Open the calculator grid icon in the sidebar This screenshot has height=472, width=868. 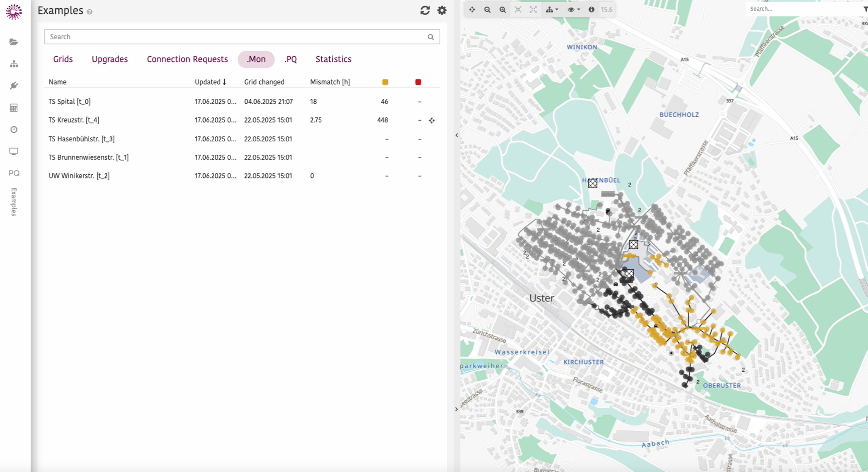tap(14, 108)
